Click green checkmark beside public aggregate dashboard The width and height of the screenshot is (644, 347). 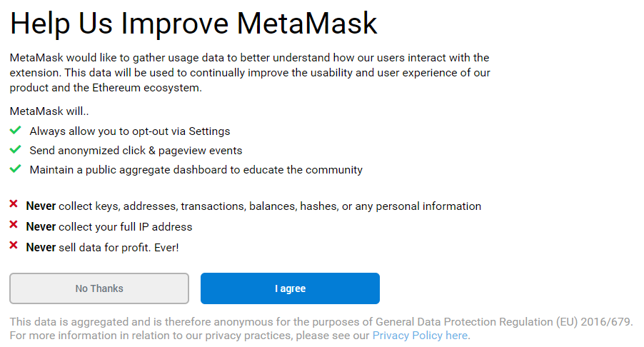(x=16, y=169)
